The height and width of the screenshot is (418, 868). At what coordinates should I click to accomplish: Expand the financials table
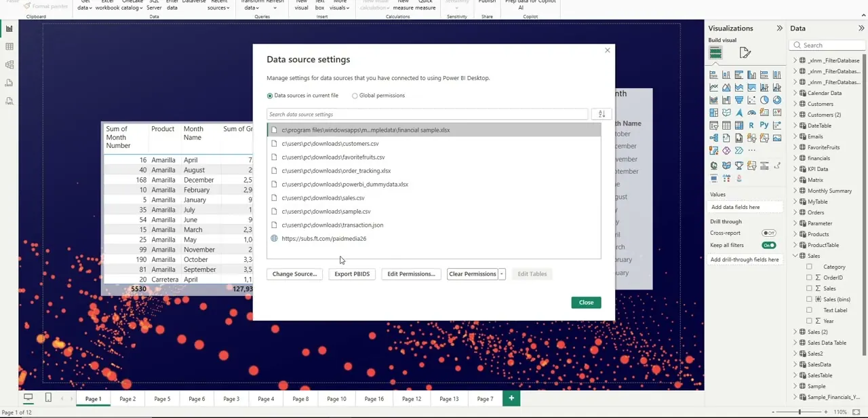[x=795, y=158]
